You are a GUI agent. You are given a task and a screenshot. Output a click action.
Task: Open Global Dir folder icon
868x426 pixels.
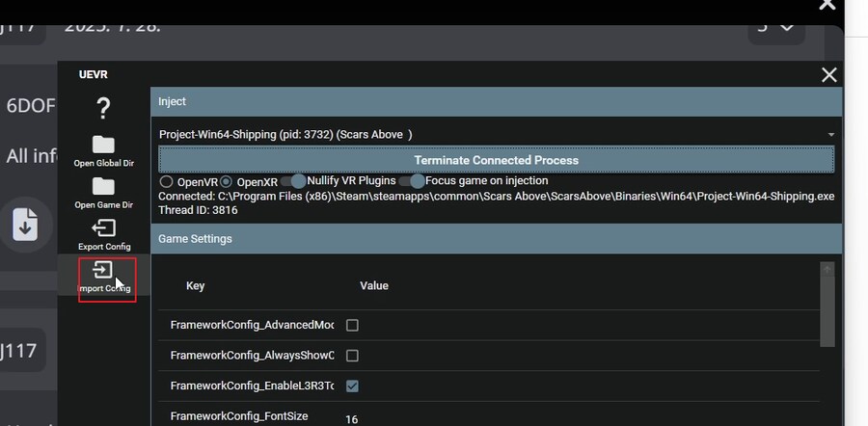point(103,145)
